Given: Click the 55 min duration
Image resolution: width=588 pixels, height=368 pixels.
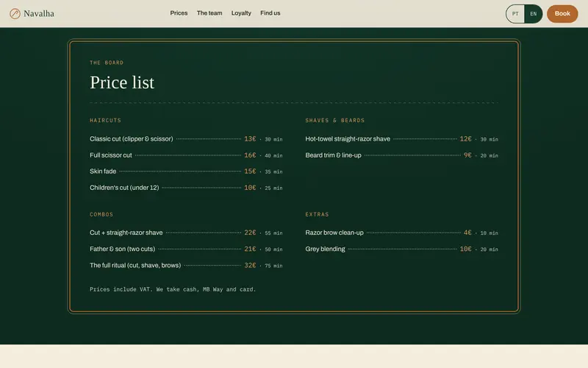Looking at the screenshot, I should click(x=273, y=233).
